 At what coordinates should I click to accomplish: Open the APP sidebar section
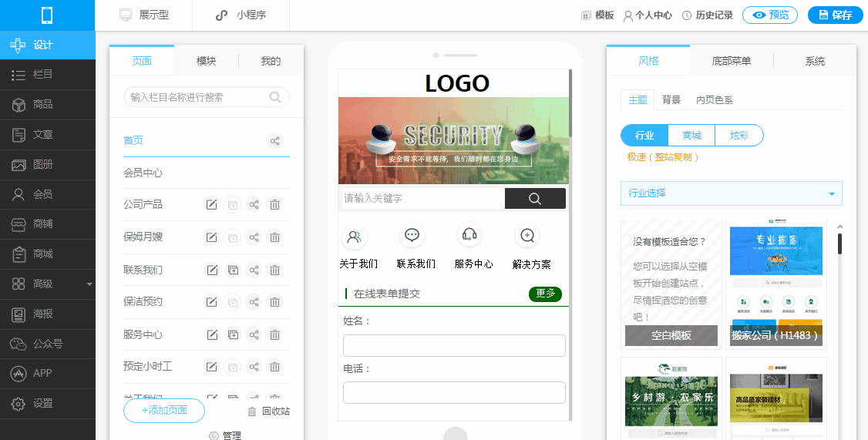coord(48,374)
